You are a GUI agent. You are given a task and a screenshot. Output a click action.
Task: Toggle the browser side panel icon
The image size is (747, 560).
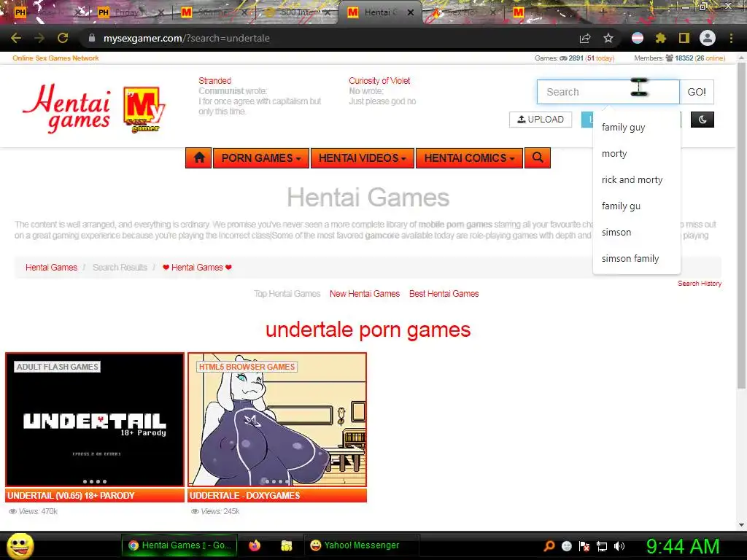(684, 38)
